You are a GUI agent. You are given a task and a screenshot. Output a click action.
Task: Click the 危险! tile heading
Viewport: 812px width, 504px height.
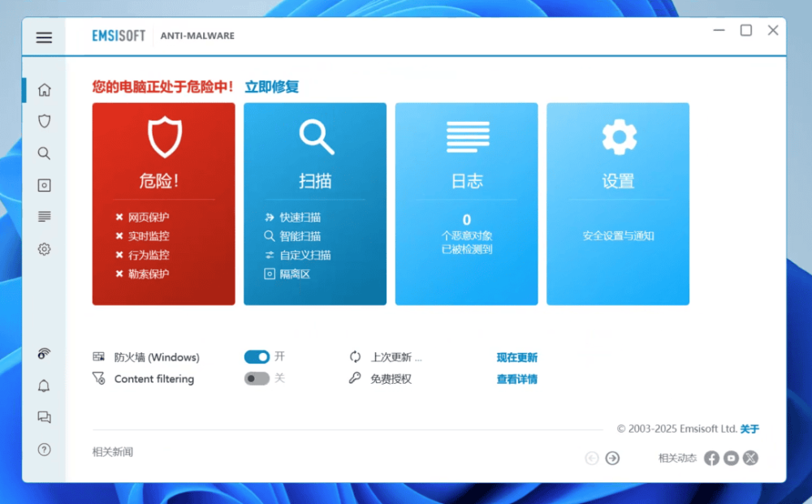159,181
